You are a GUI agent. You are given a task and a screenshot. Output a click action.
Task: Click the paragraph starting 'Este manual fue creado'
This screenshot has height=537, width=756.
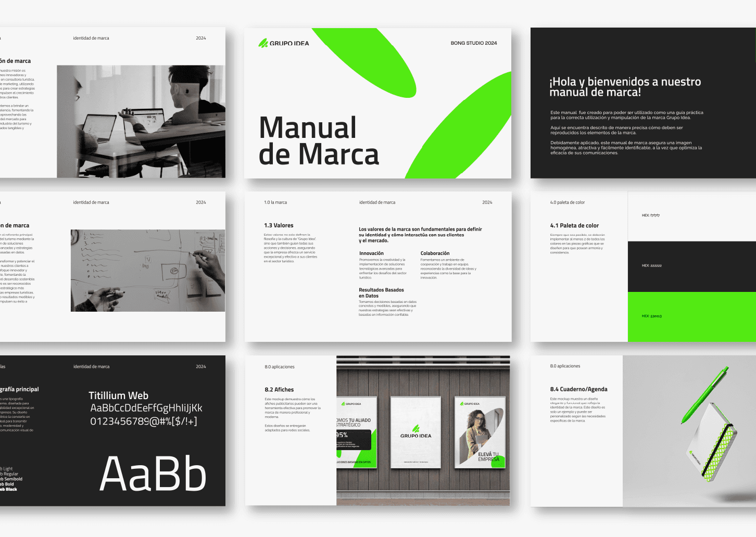click(627, 115)
